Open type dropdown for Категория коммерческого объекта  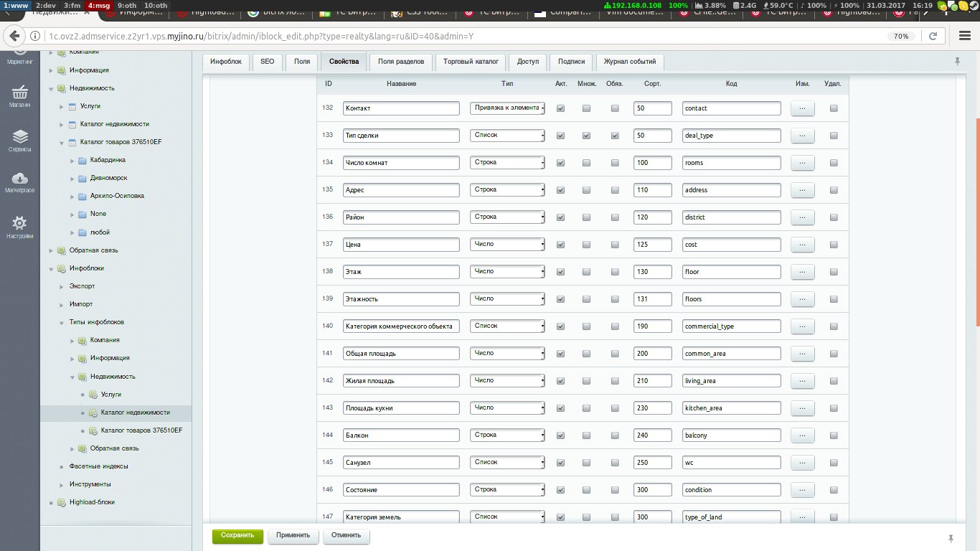(x=507, y=326)
